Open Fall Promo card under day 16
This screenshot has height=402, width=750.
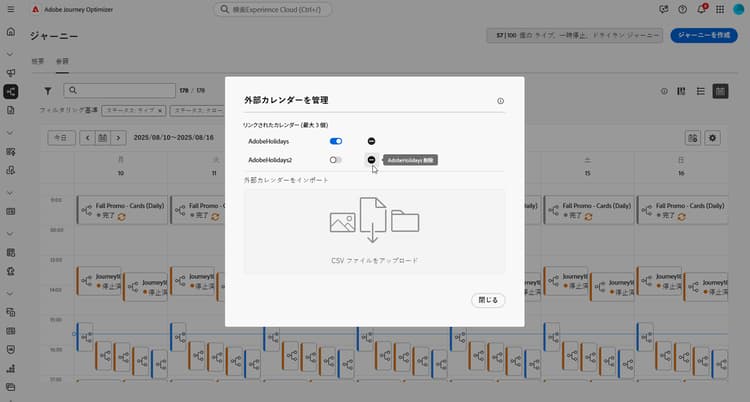tap(683, 210)
